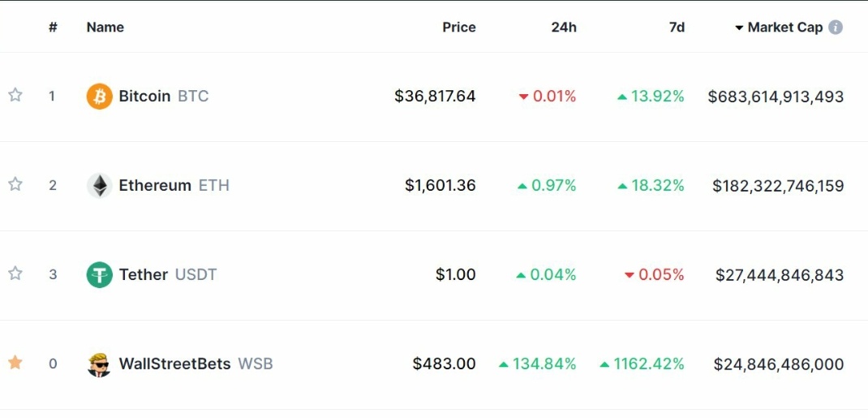Click the Ethereum diamond logo icon
Viewport: 868px width, 418px height.
(x=100, y=186)
